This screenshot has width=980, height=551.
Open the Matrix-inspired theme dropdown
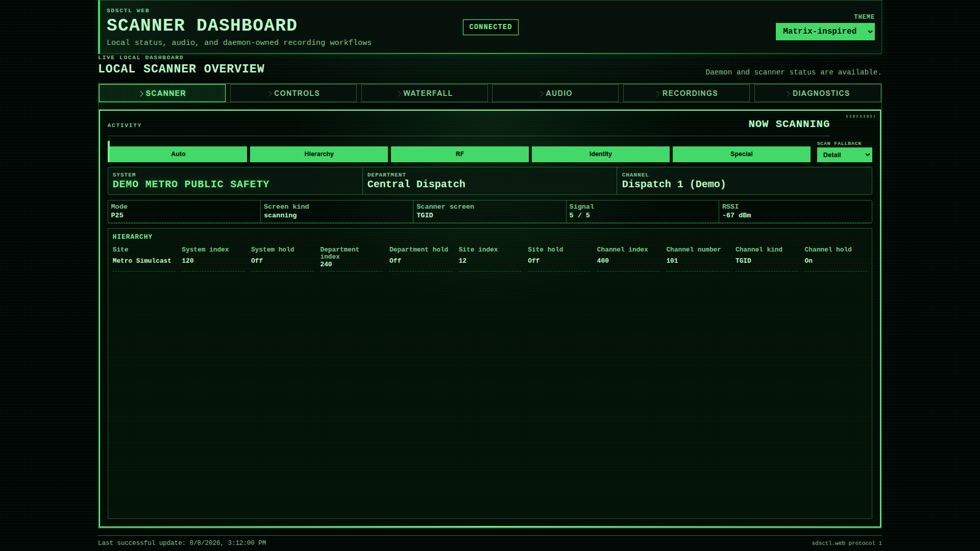[x=825, y=32]
